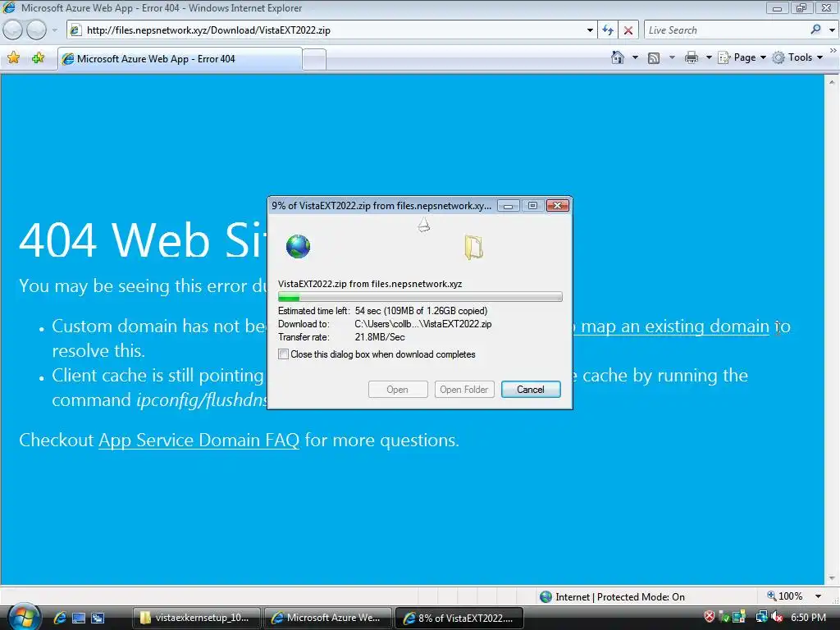This screenshot has width=840, height=630.
Task: Click the address bar URL field
Action: [x=325, y=30]
